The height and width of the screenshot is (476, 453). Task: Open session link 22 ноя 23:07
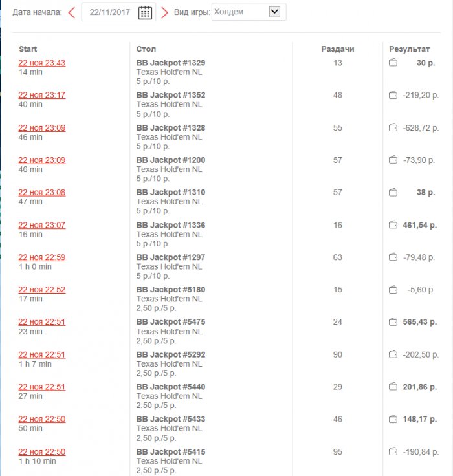41,225
